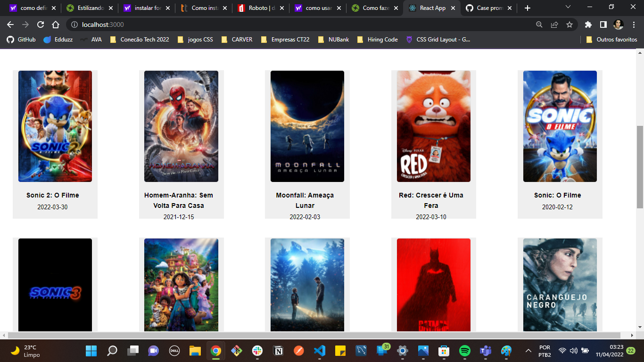Share this page from the address bar
This screenshot has width=644, height=362.
554,25
